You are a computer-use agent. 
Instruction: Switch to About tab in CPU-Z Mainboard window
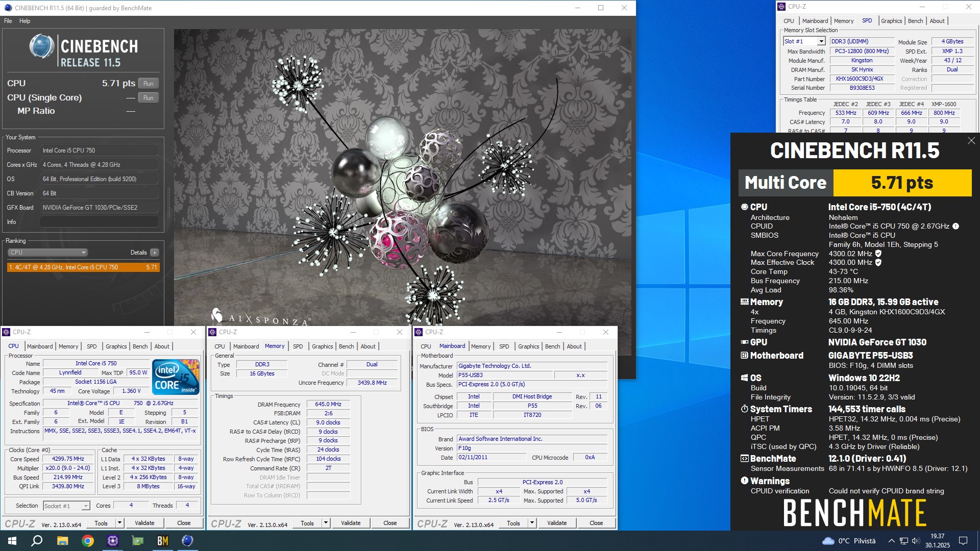tap(574, 346)
